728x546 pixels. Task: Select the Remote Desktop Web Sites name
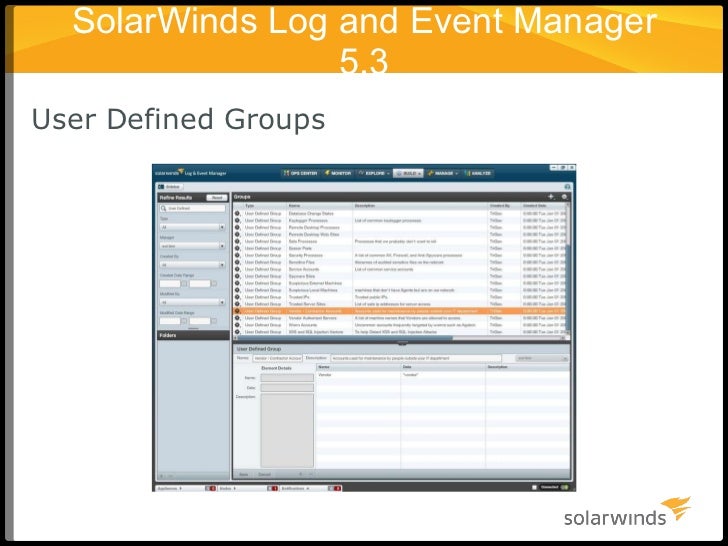pyautogui.click(x=314, y=234)
